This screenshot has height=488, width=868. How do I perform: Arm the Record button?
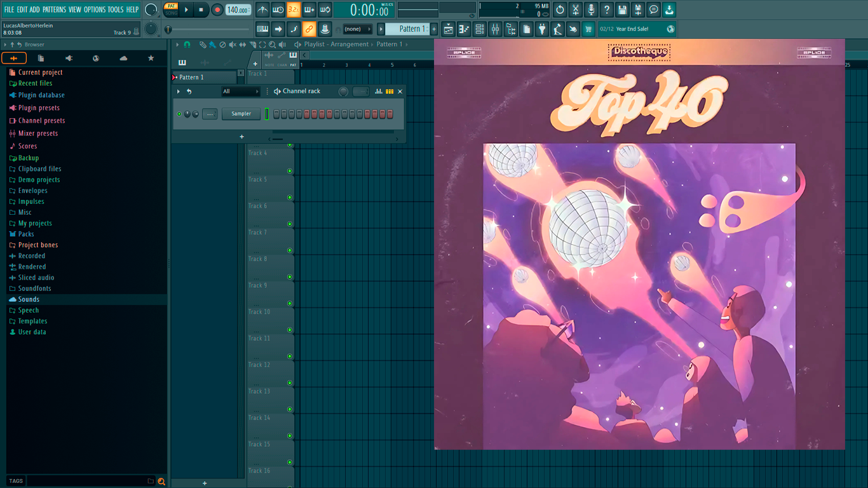pyautogui.click(x=217, y=10)
